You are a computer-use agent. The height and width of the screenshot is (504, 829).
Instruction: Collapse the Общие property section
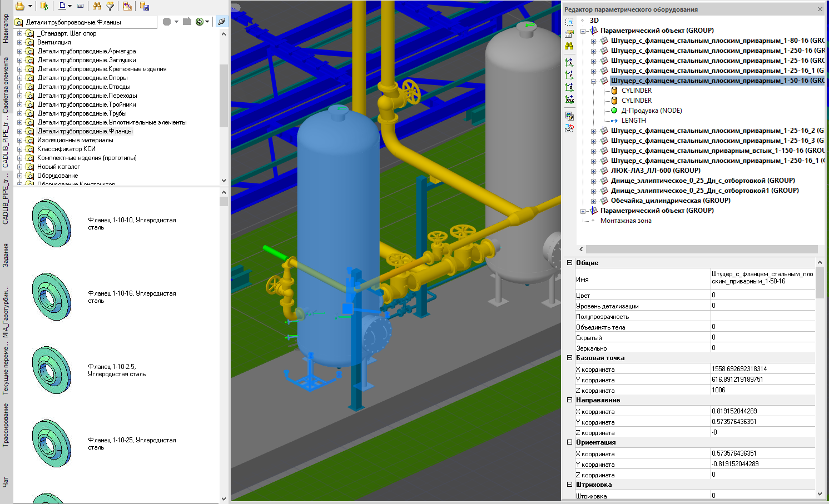pos(569,263)
